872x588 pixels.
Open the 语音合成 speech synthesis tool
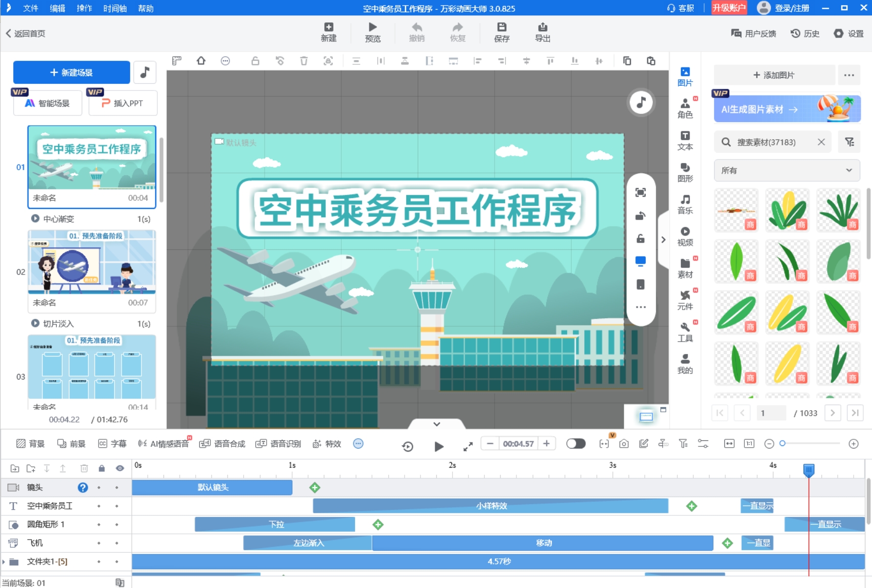(x=222, y=443)
